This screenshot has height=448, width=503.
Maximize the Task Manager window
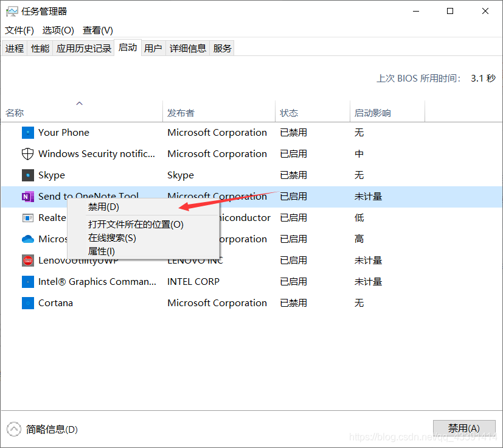pyautogui.click(x=450, y=11)
